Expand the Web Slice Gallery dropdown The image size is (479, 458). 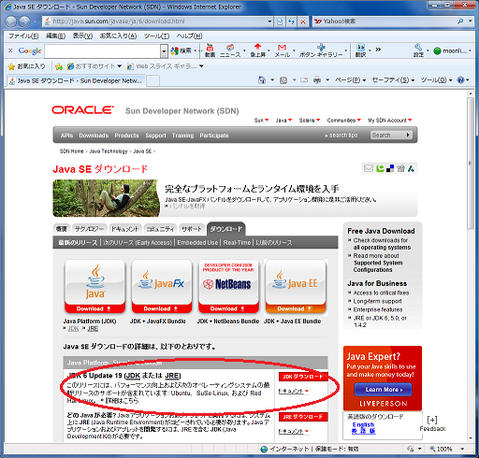coord(201,66)
